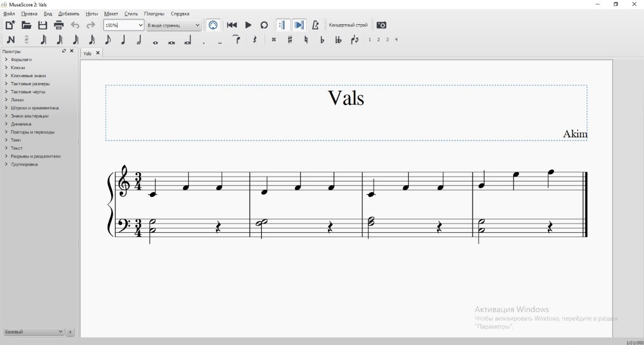644x345 pixels.
Task: Apply the natural accidental
Action: click(x=306, y=40)
